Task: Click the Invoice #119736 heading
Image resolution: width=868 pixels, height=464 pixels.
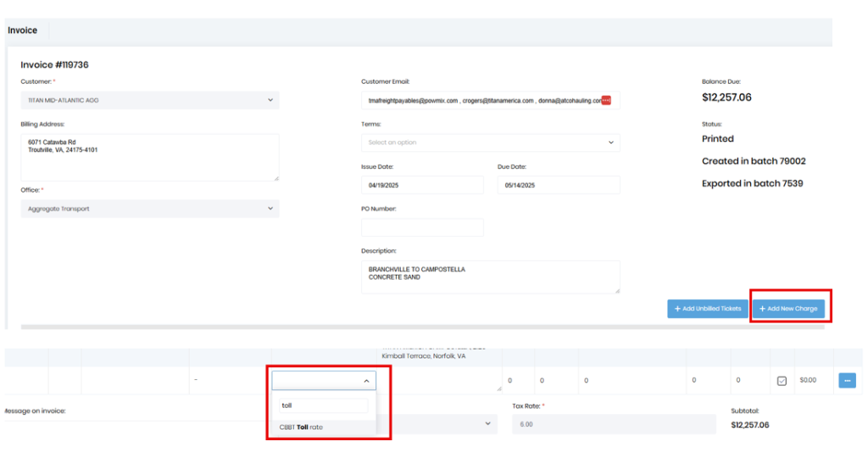Action: [54, 64]
